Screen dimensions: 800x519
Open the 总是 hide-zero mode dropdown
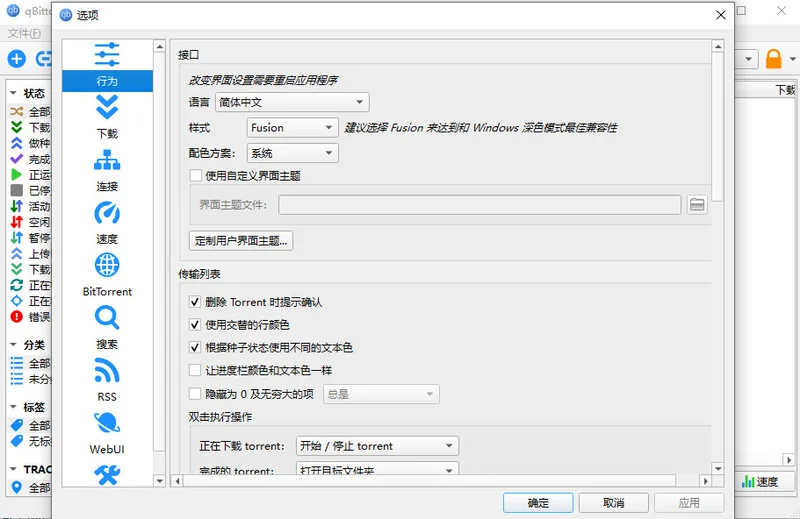click(381, 394)
